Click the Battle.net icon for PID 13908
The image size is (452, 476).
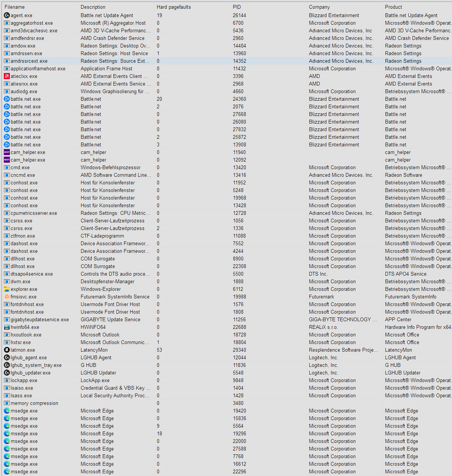(7, 145)
